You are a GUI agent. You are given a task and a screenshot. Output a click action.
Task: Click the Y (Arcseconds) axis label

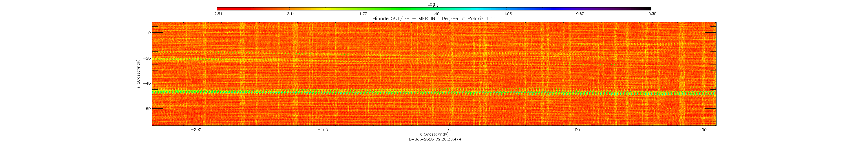pos(138,74)
